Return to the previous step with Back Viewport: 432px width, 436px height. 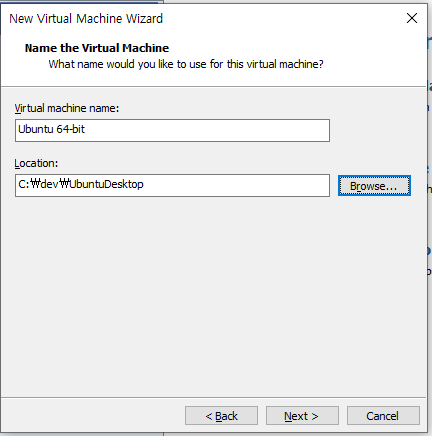click(221, 416)
